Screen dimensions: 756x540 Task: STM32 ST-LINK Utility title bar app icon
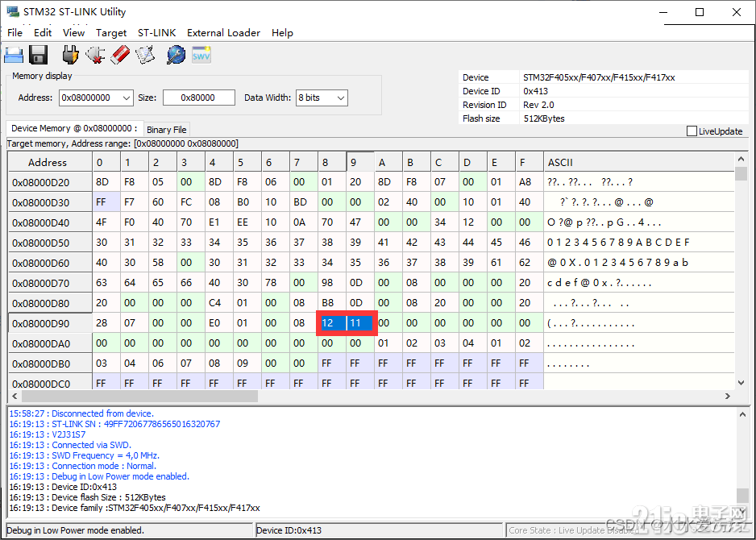tap(13, 11)
